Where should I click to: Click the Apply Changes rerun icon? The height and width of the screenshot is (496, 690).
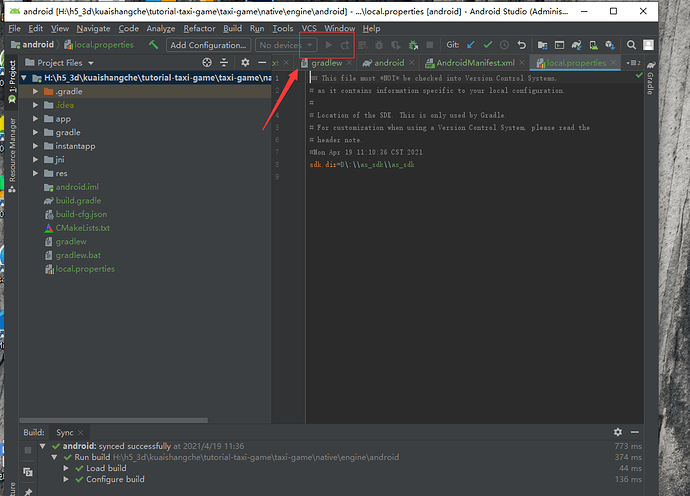coord(345,45)
